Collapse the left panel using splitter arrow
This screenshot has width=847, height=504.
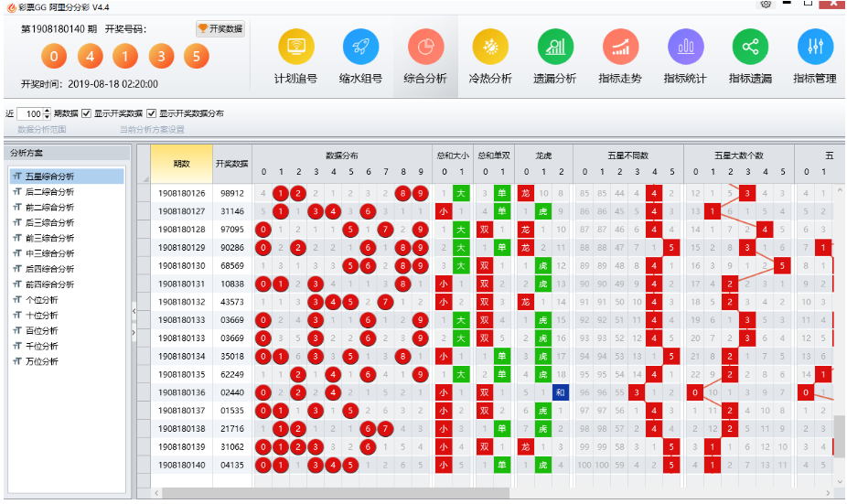[134, 312]
